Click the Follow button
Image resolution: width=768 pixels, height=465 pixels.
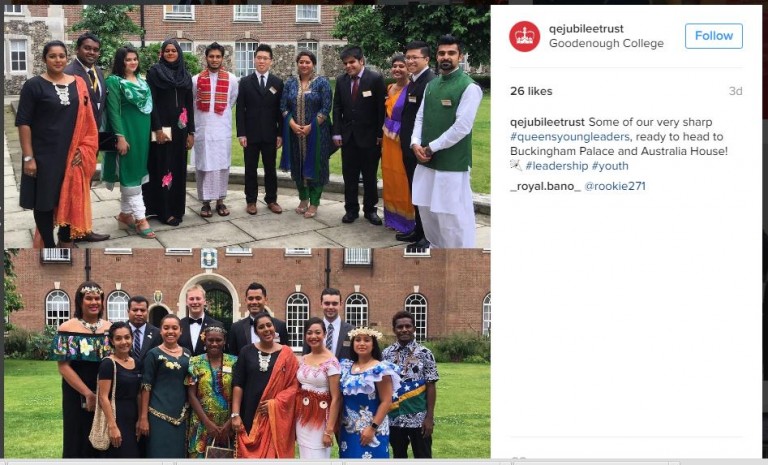pos(714,36)
